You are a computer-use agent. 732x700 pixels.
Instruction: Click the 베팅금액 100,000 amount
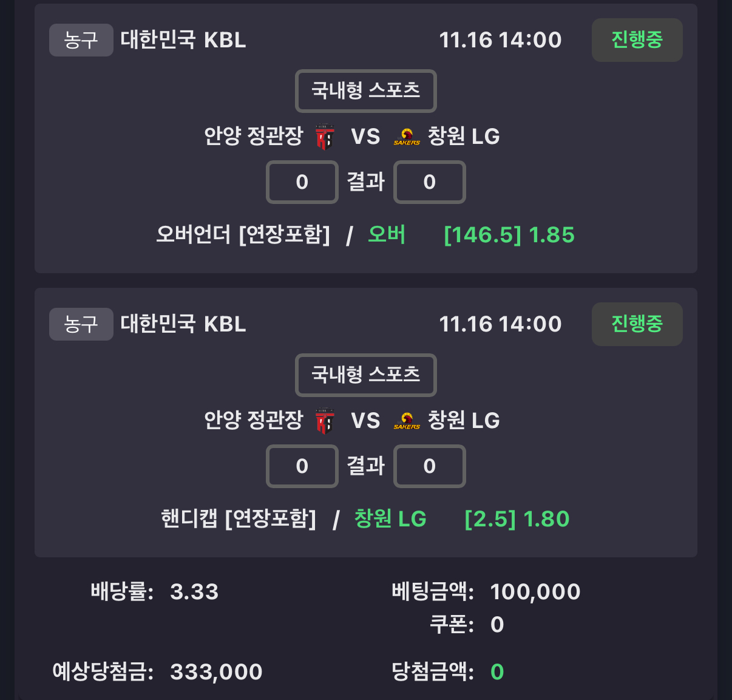(x=535, y=592)
